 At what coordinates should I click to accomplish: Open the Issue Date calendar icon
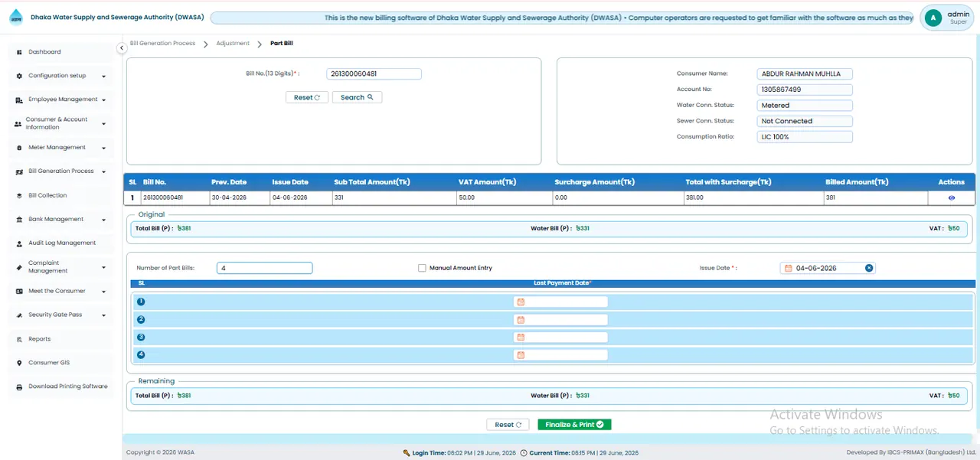pos(788,268)
